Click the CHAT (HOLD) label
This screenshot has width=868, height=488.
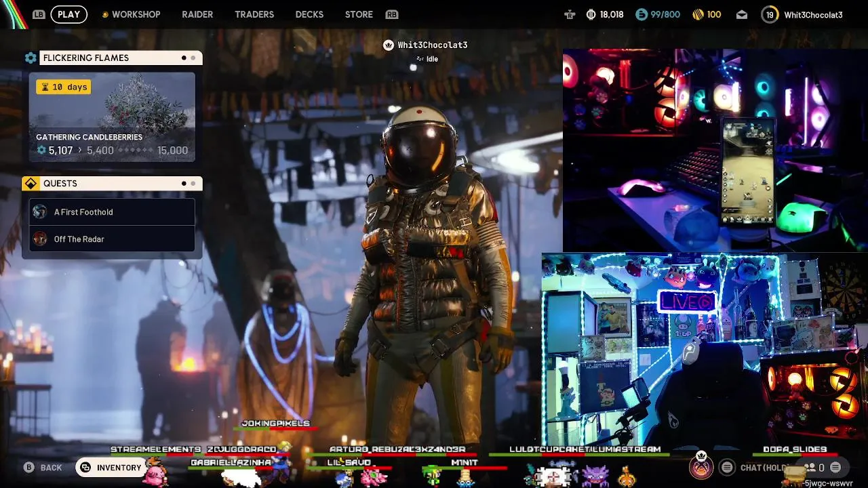point(764,468)
